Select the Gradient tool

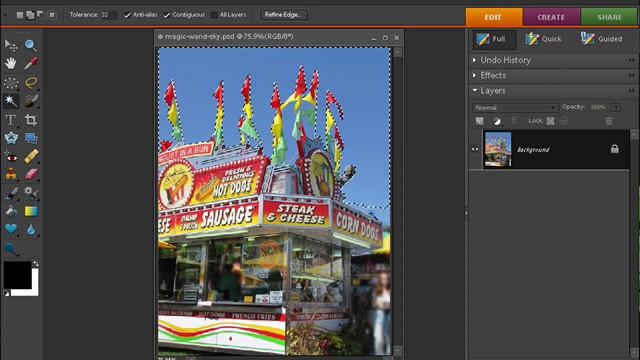[x=31, y=211]
